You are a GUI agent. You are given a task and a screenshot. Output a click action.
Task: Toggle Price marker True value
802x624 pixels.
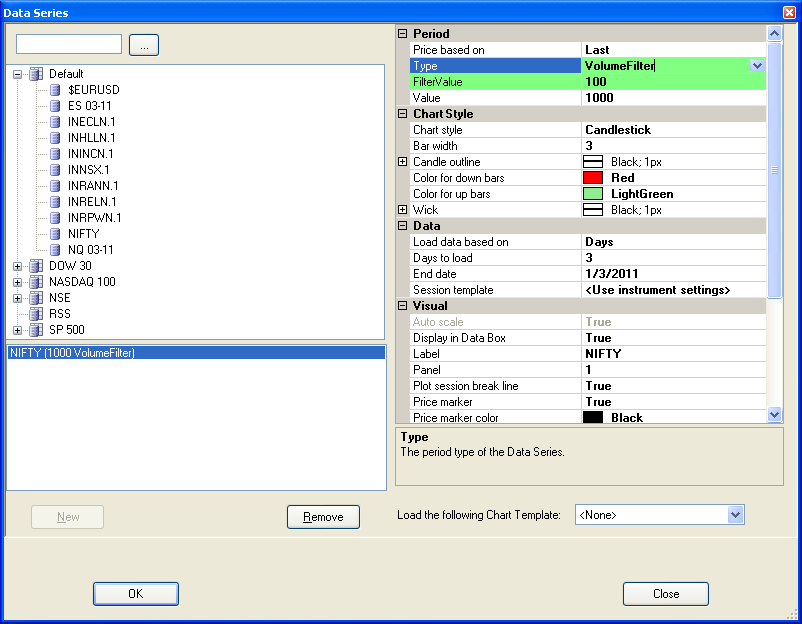(x=674, y=402)
